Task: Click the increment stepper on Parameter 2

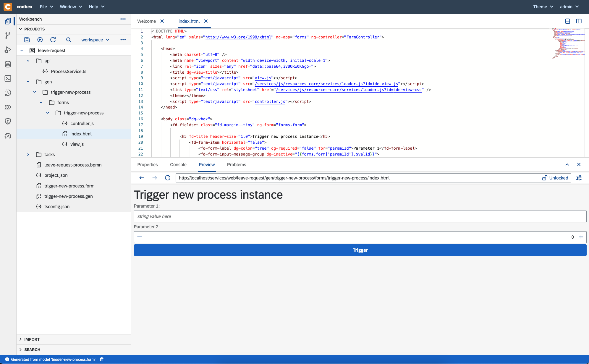Action: pyautogui.click(x=581, y=237)
